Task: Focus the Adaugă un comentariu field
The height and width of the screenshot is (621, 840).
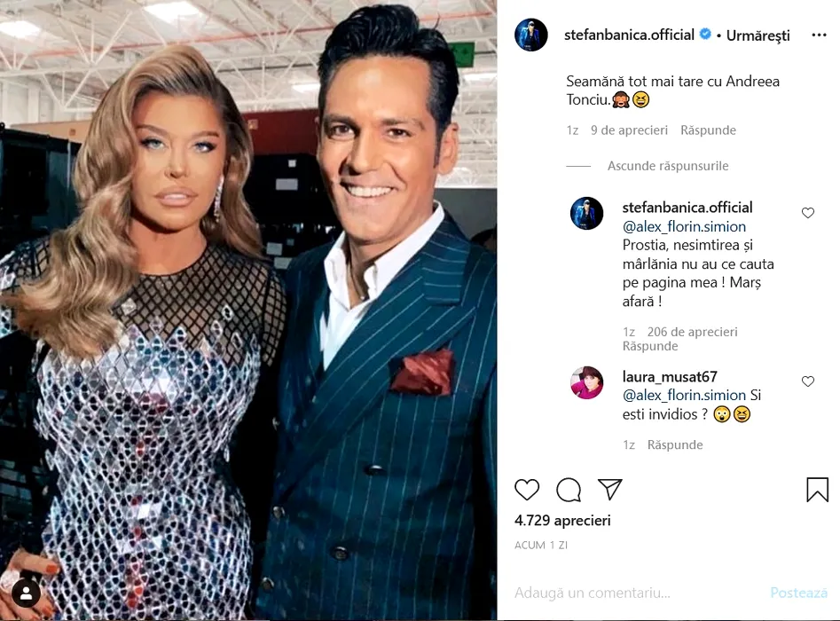Action: (x=638, y=593)
